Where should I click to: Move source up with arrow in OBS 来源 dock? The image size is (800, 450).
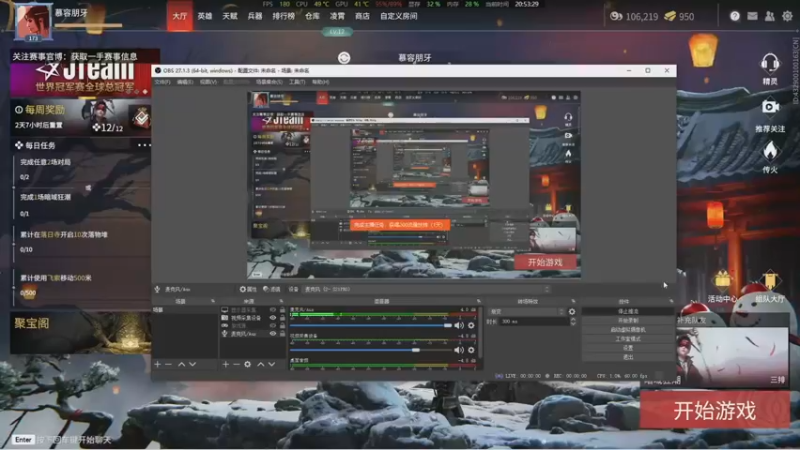[261, 364]
